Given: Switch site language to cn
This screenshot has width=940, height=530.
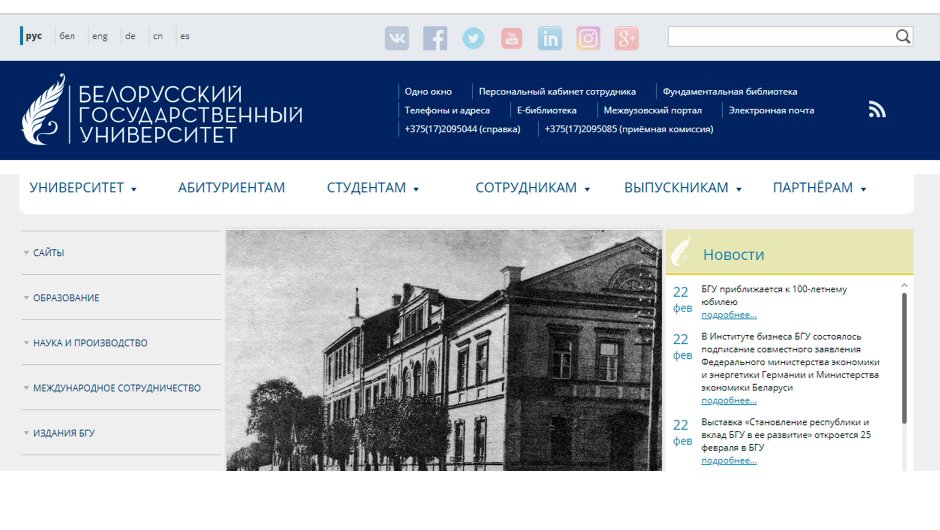Looking at the screenshot, I should [x=158, y=36].
